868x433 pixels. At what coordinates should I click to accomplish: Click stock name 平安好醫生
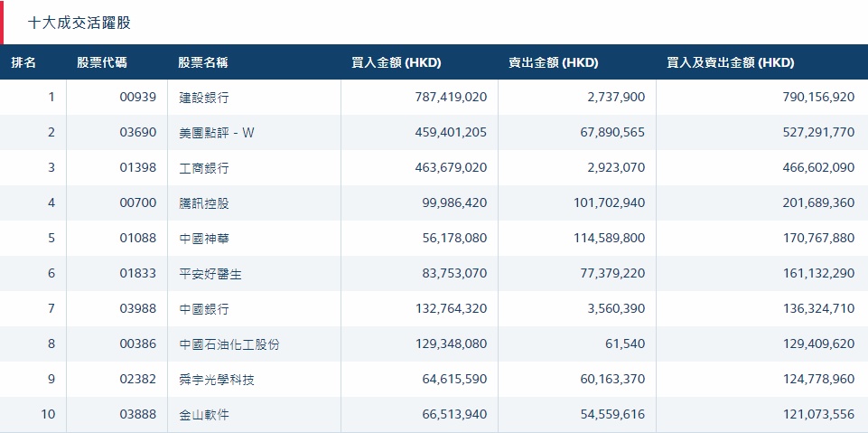click(x=210, y=274)
